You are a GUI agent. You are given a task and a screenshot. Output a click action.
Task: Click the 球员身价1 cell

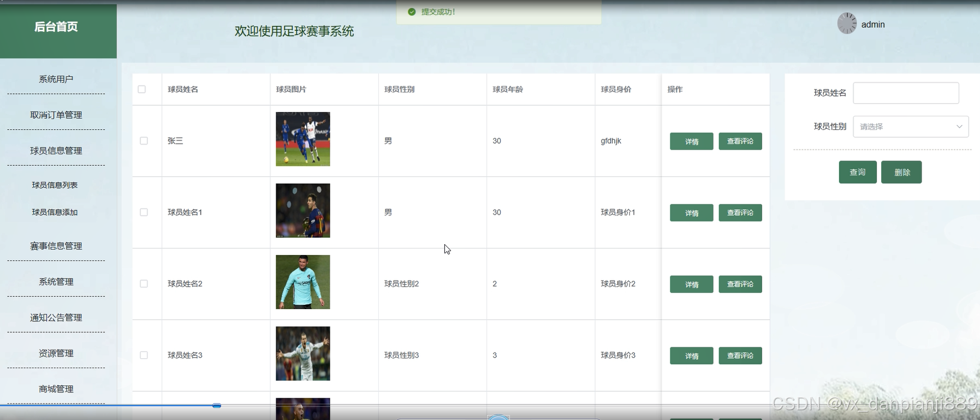(618, 212)
